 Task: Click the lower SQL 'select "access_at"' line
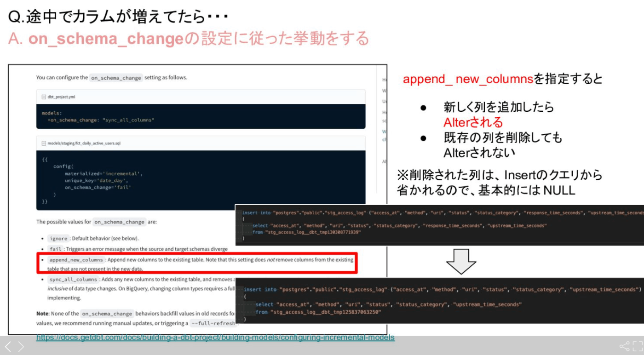[x=388, y=304]
